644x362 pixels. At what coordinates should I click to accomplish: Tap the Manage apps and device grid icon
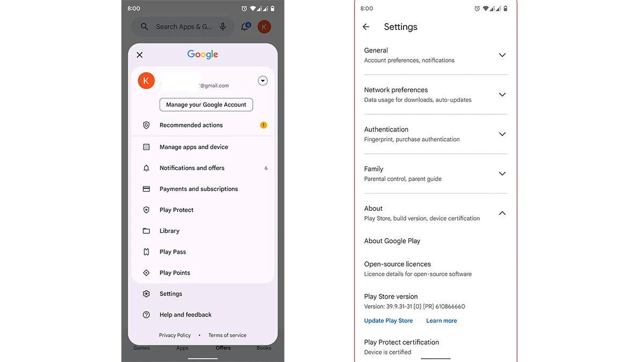(146, 147)
